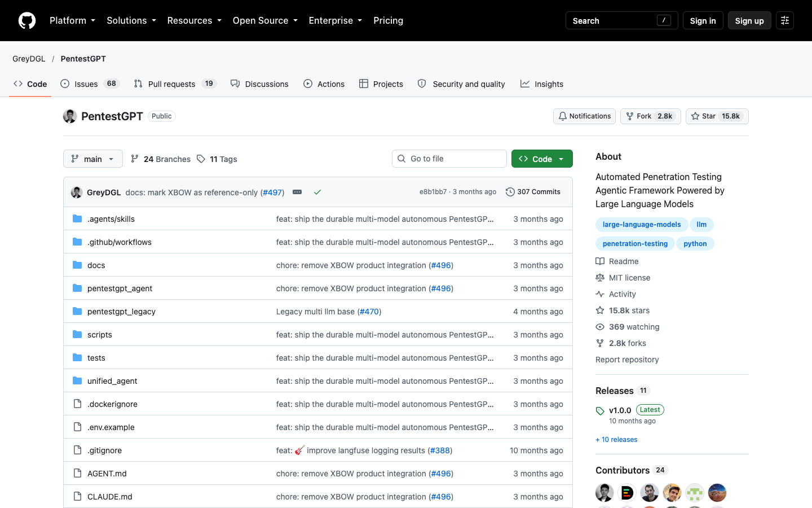The height and width of the screenshot is (508, 812).
Task: Click the green commit status checkmark
Action: (x=317, y=192)
